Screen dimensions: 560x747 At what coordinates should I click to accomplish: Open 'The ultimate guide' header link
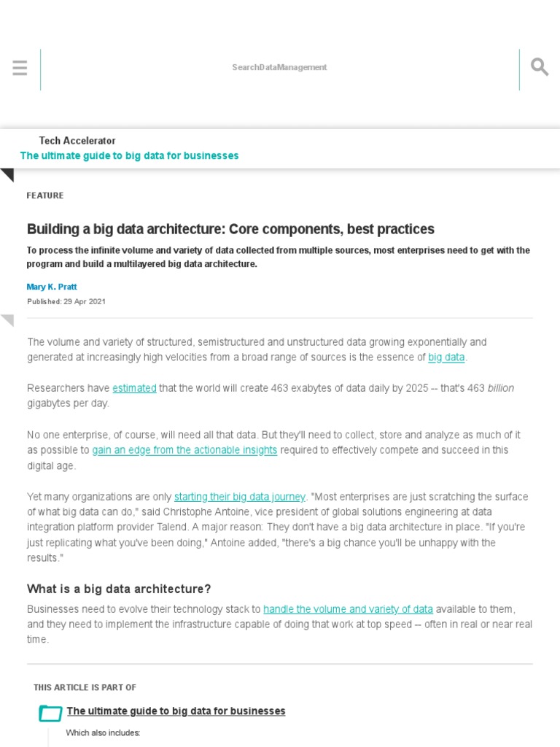point(129,155)
